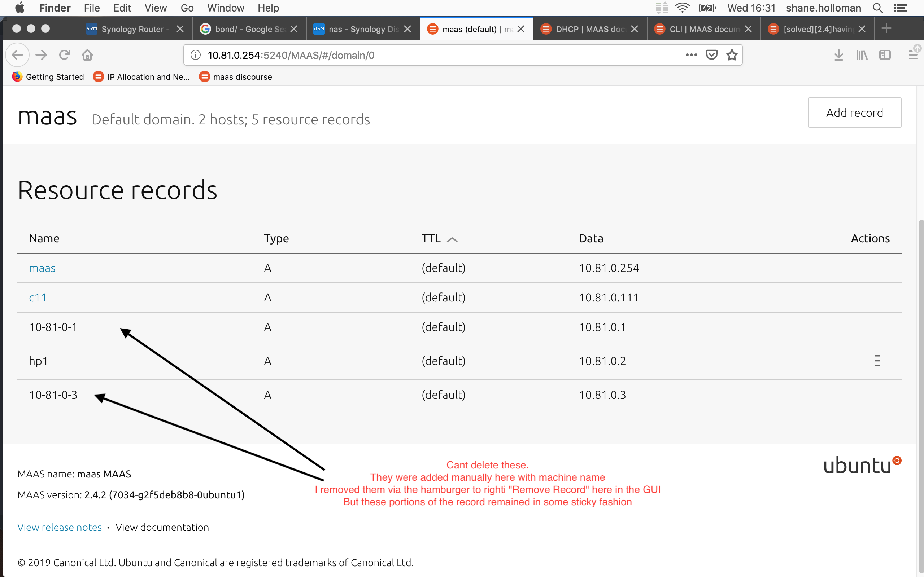
Task: Save page to Pocket icon
Action: point(711,55)
